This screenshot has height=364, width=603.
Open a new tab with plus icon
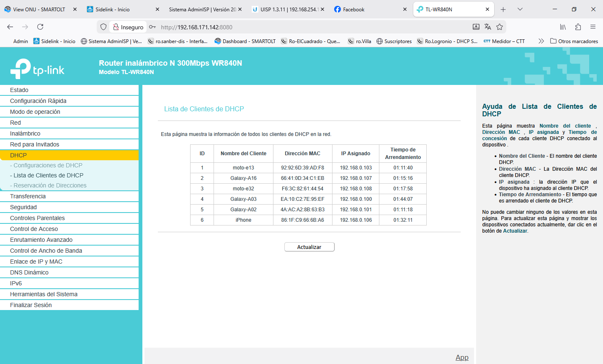click(x=503, y=9)
